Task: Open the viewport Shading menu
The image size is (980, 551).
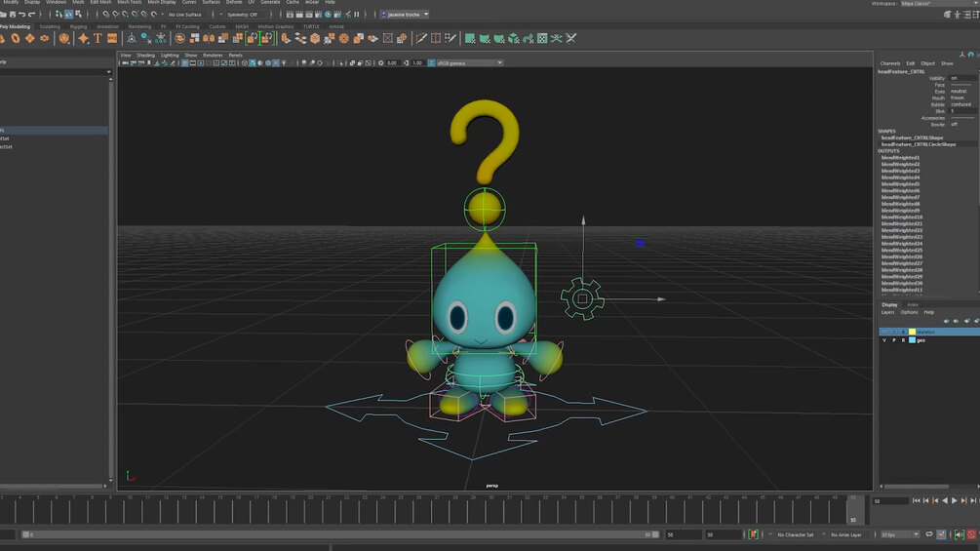Action: tap(145, 55)
